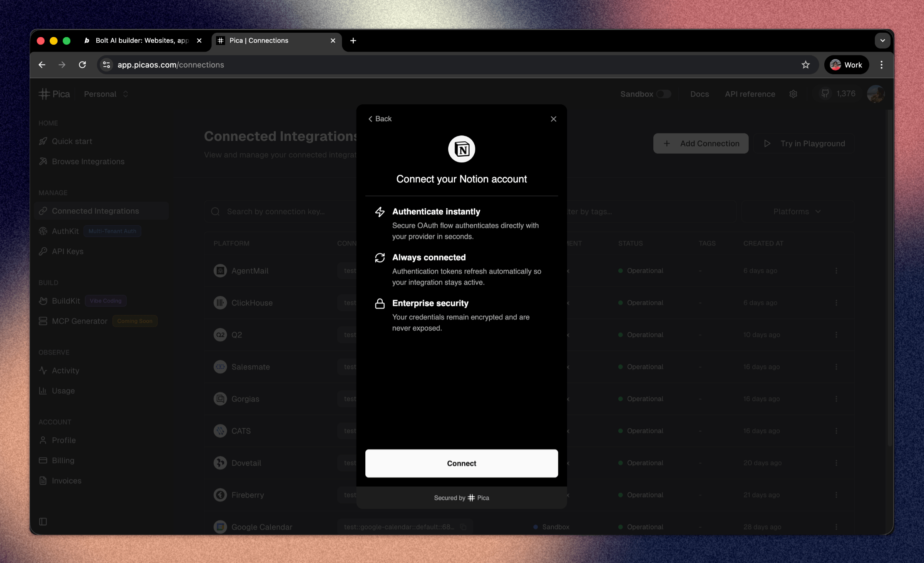Image resolution: width=924 pixels, height=563 pixels.
Task: Click the GitHub stars icon
Action: 825,94
